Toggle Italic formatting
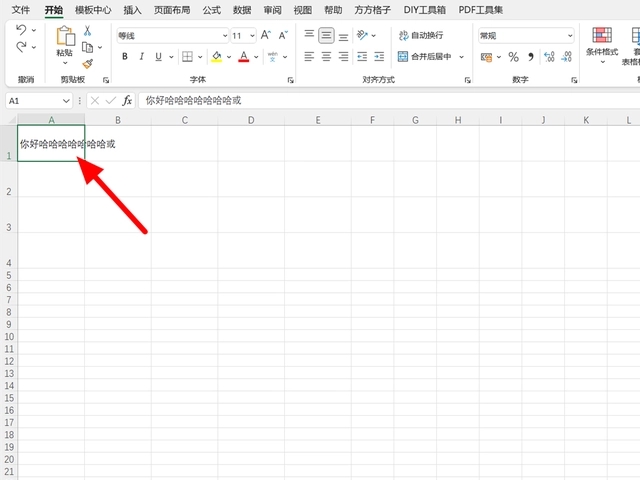 pyautogui.click(x=142, y=57)
